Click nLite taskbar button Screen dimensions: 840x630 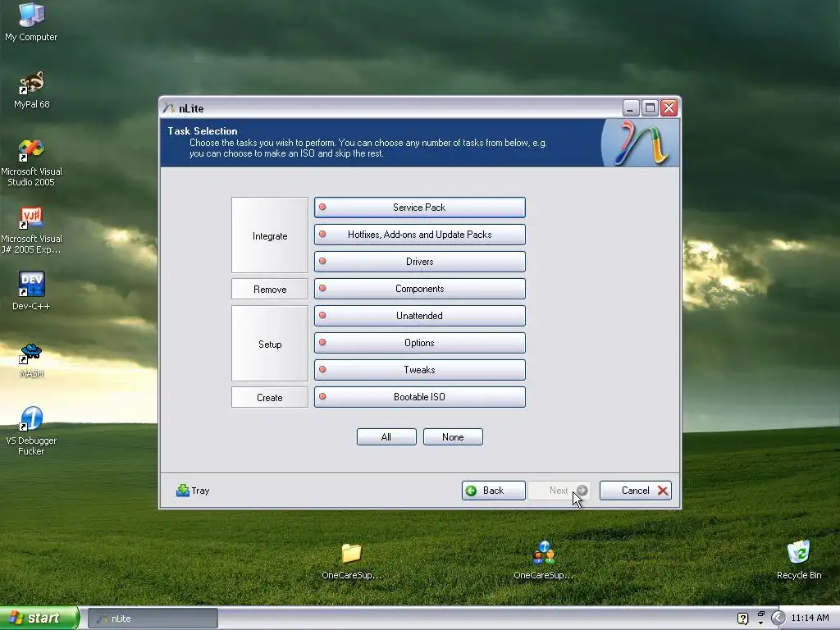coord(153,619)
